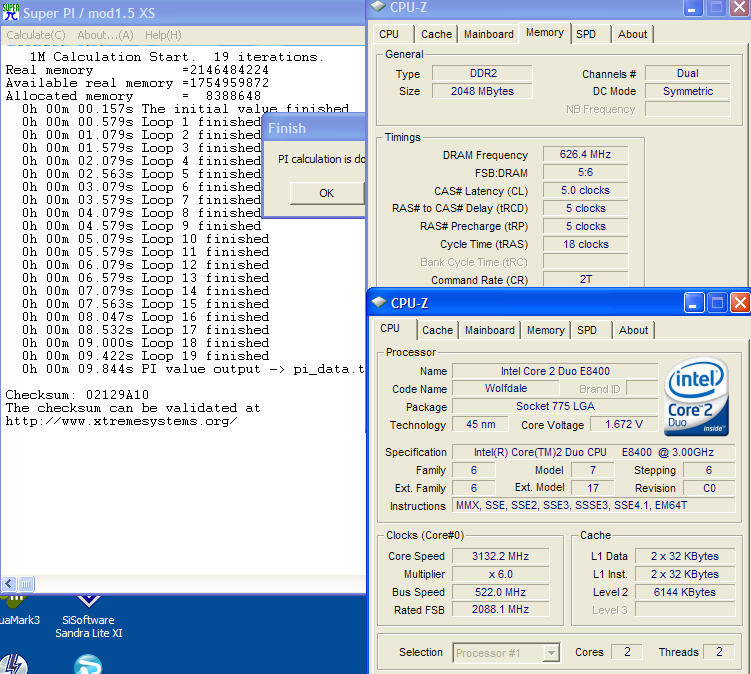Click the FSB:DRAM ratio value 5:6
Screen dimensions: 751x674
585,172
